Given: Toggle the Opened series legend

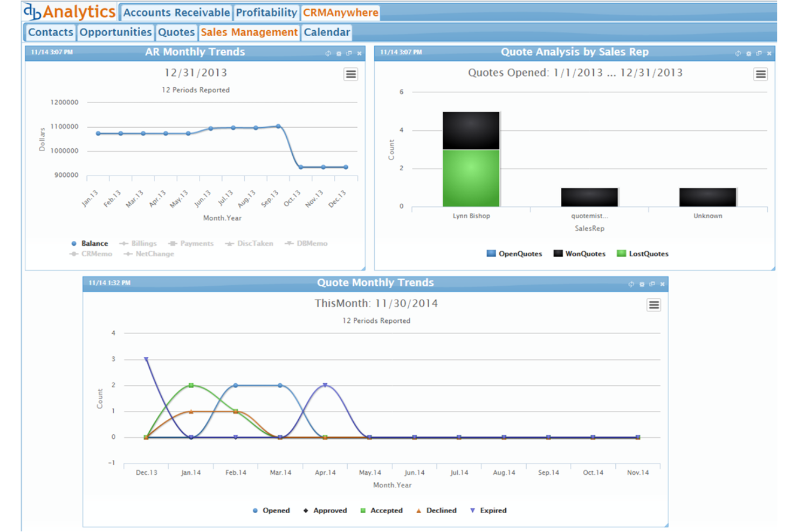Looking at the screenshot, I should point(271,510).
